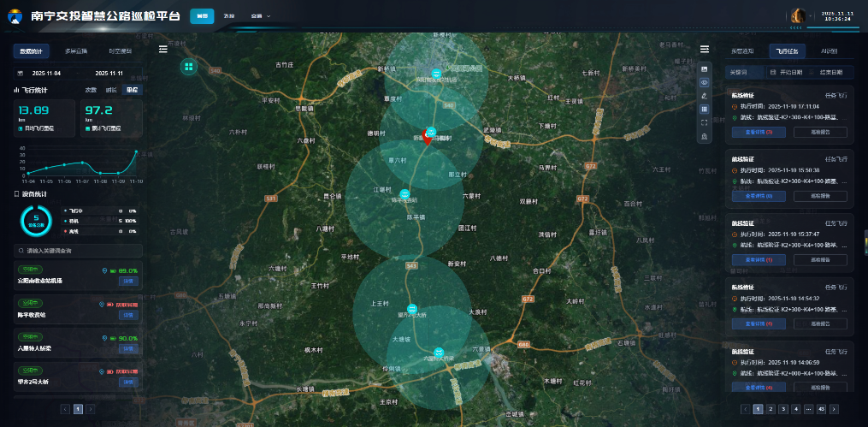Collapse left panel using the hamburger icon
The height and width of the screenshot is (427, 868).
pyautogui.click(x=163, y=50)
